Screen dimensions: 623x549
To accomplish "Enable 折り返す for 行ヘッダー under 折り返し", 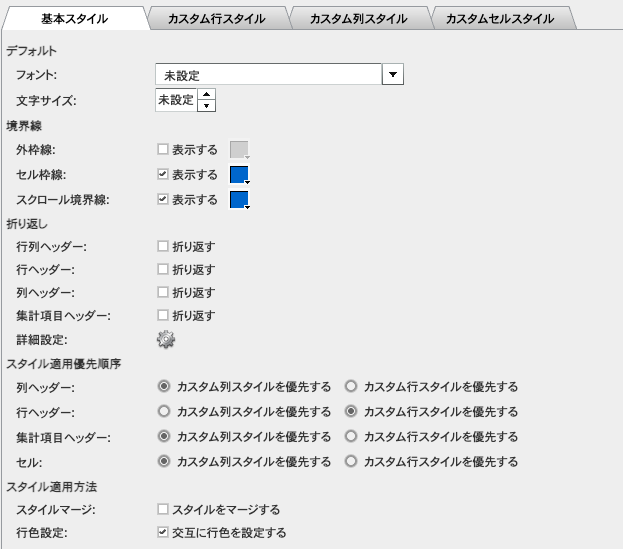I will pyautogui.click(x=163, y=269).
